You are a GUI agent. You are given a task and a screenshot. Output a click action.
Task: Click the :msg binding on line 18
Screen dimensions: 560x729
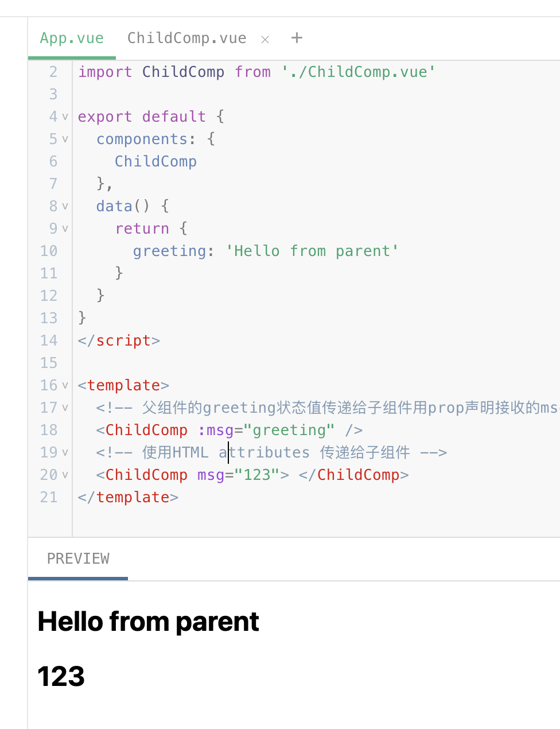point(216,430)
